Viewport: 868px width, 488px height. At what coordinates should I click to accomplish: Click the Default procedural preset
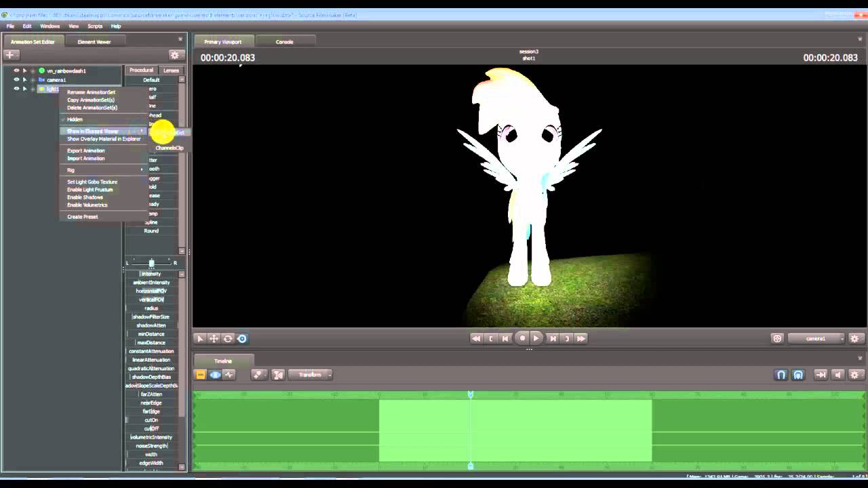pyautogui.click(x=151, y=80)
